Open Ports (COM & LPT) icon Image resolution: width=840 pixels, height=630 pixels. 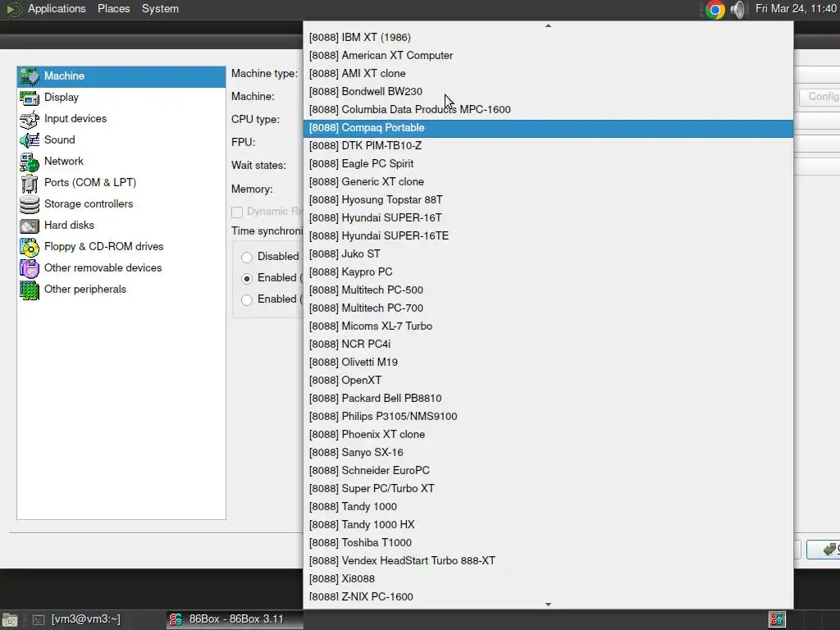[x=30, y=183]
